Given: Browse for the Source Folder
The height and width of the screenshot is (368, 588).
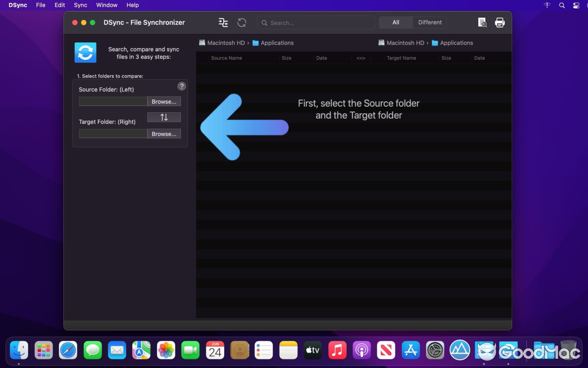Looking at the screenshot, I should pyautogui.click(x=164, y=101).
